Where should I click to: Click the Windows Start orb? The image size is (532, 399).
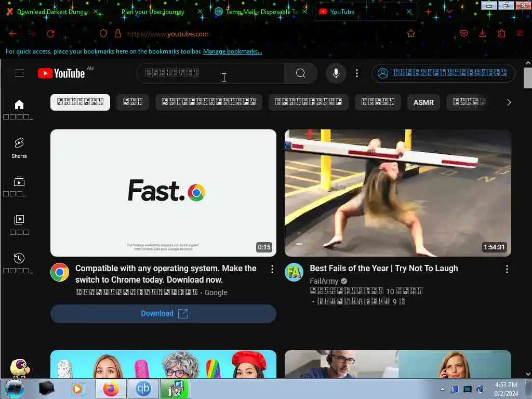click(14, 389)
